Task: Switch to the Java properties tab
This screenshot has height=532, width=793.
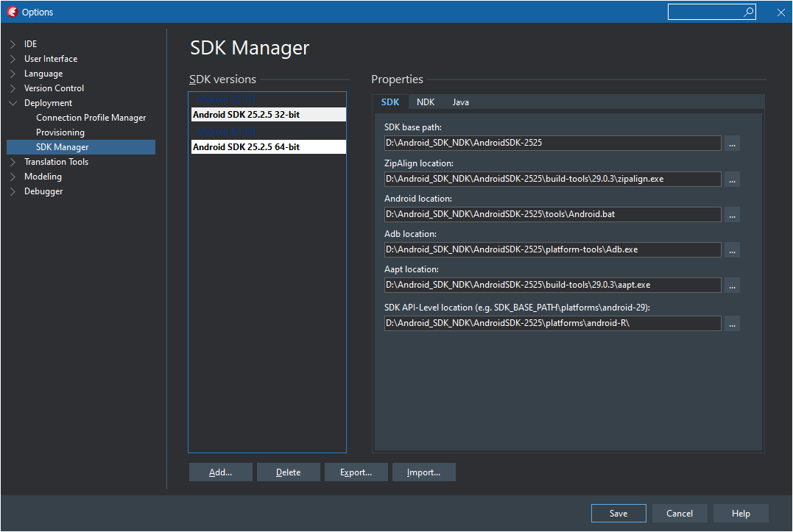Action: point(460,102)
